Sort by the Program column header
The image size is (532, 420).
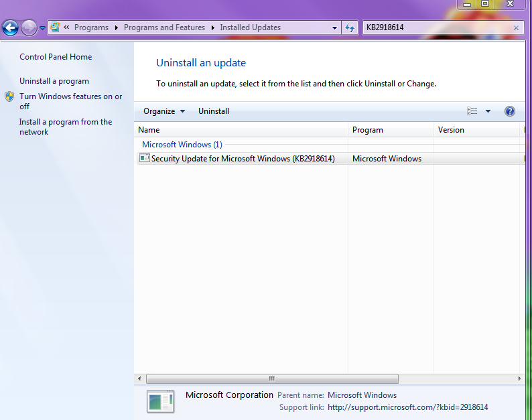391,130
